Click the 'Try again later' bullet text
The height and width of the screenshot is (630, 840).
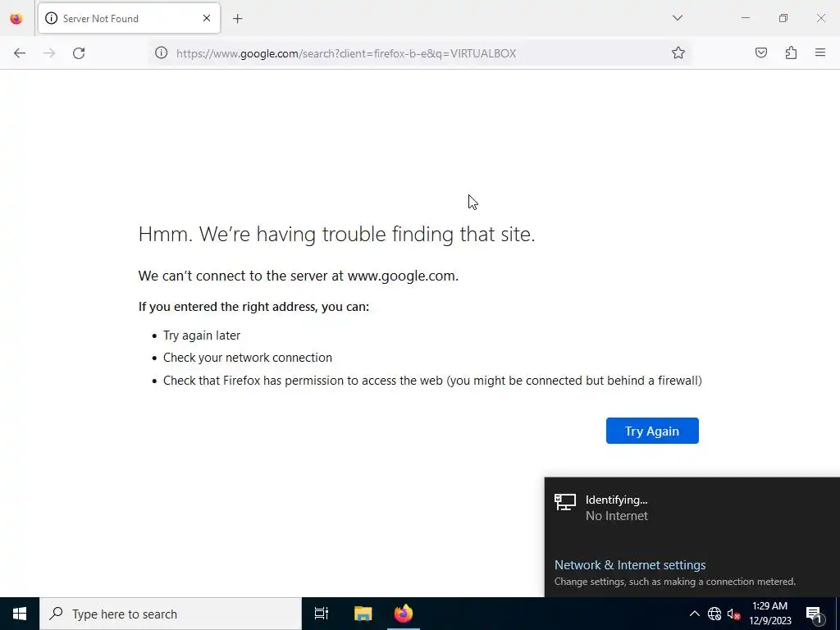[202, 336]
